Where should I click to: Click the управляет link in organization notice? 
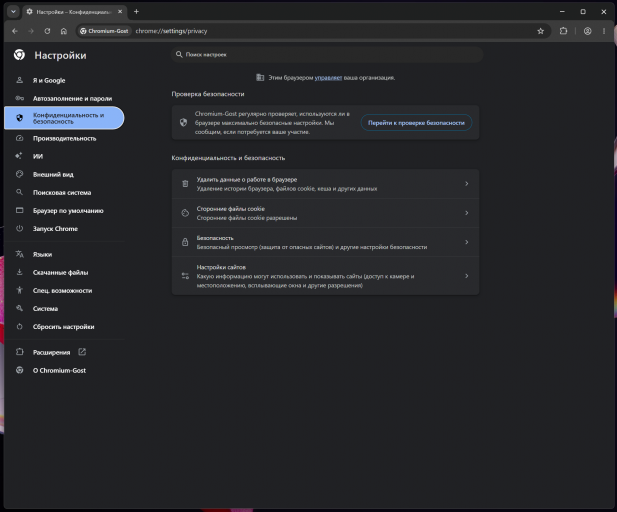click(x=328, y=78)
